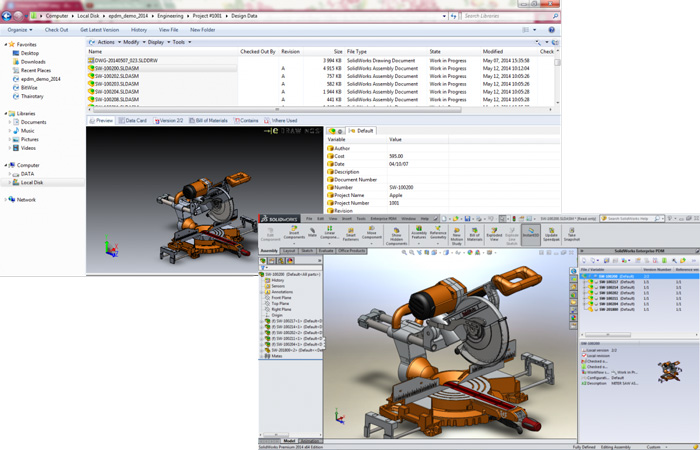700x450 pixels.
Task: Click Linear Component Pattern tool
Action: tap(329, 233)
